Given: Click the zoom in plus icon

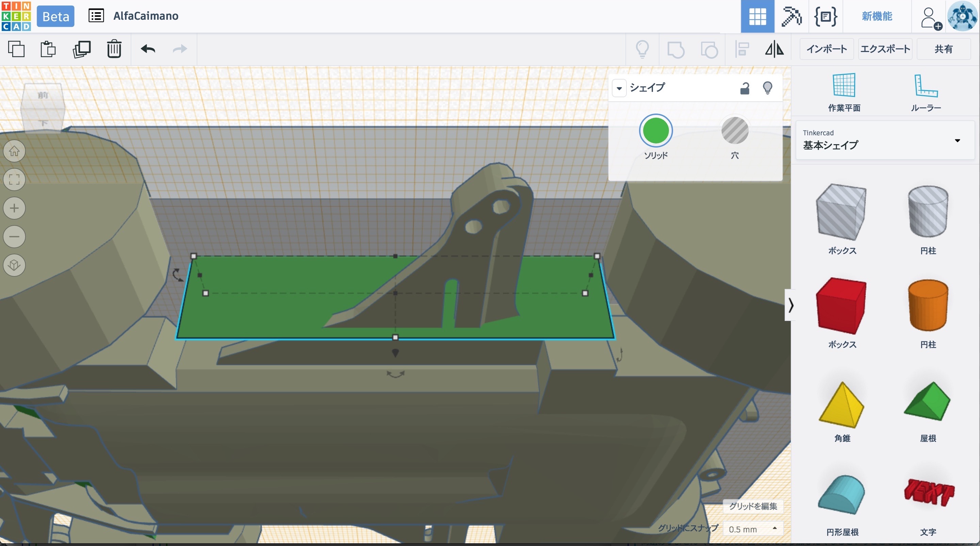Looking at the screenshot, I should tap(14, 208).
